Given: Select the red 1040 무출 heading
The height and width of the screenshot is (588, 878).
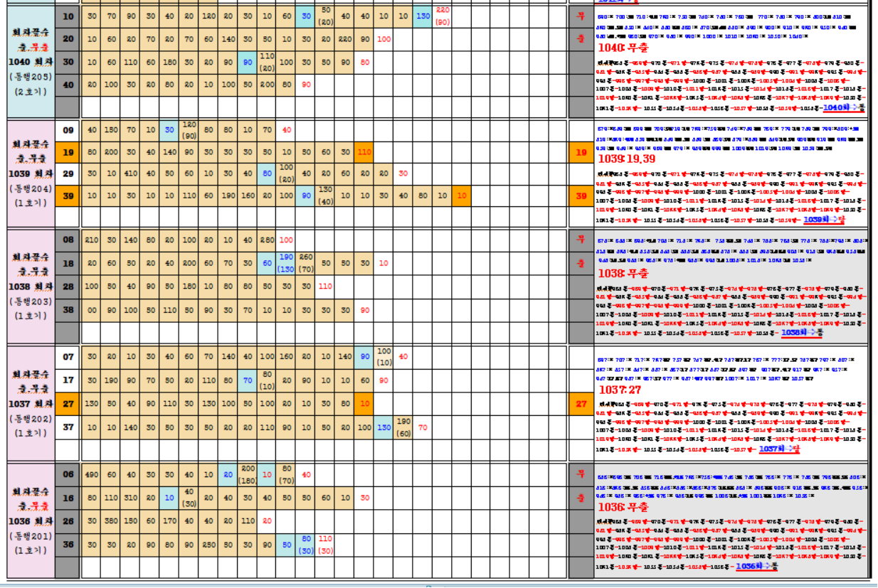Looking at the screenshot, I should click(623, 48).
